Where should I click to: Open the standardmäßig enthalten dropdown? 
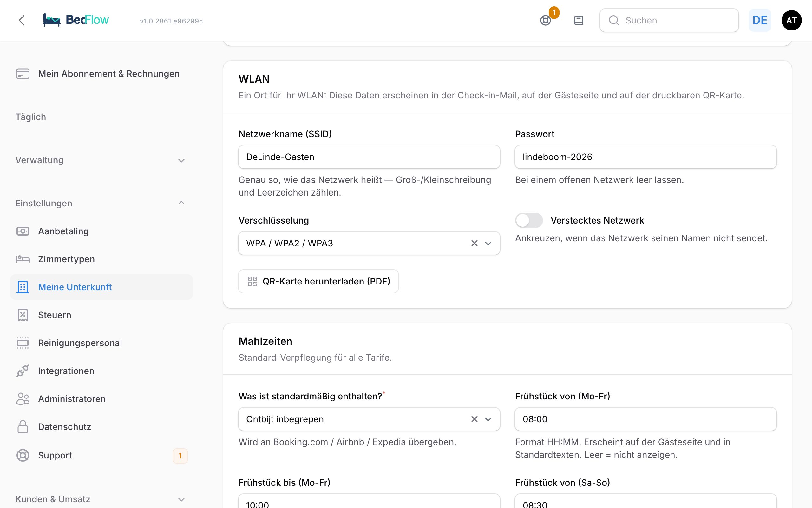point(369,419)
